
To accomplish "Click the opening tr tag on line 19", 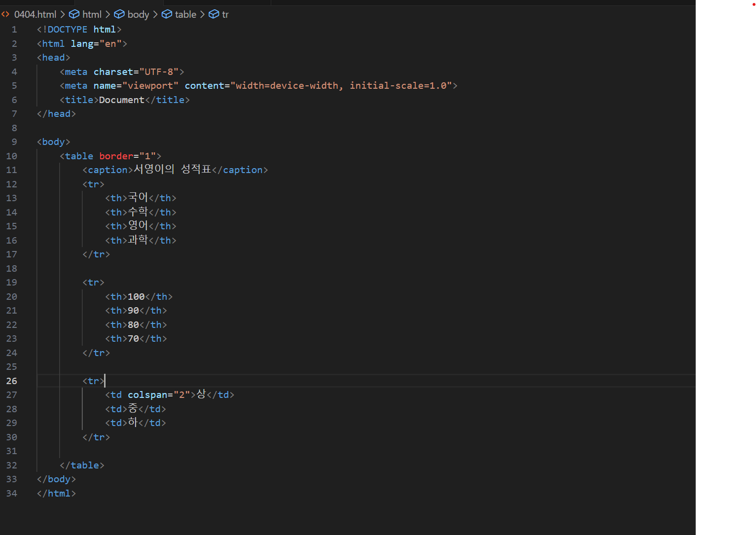I will (x=94, y=283).
